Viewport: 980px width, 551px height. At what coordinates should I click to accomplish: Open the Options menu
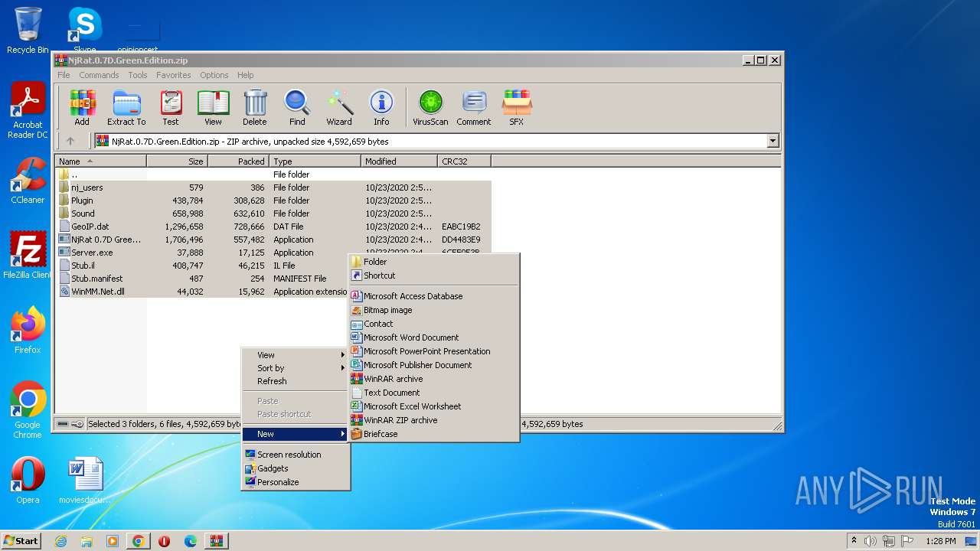point(214,75)
